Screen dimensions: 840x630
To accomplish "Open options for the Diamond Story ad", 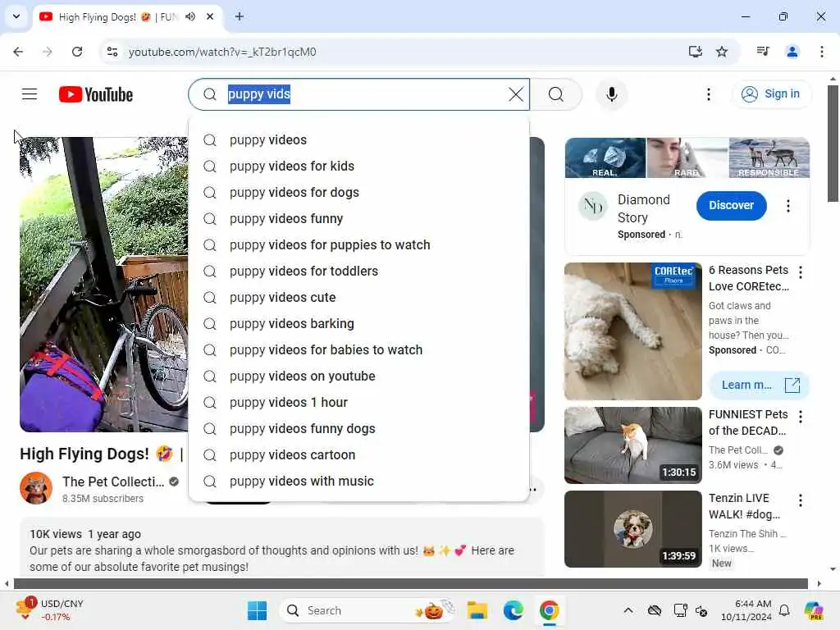I will click(x=787, y=206).
